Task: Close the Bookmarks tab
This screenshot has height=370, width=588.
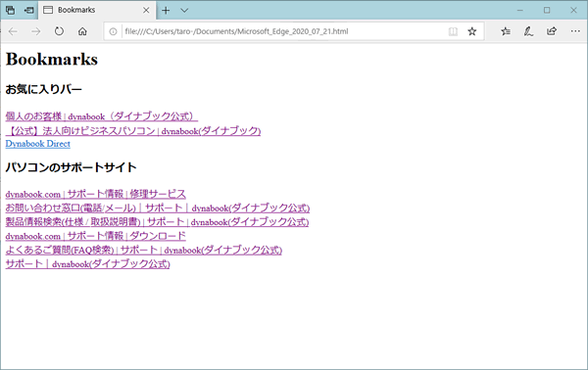Action: [x=146, y=10]
